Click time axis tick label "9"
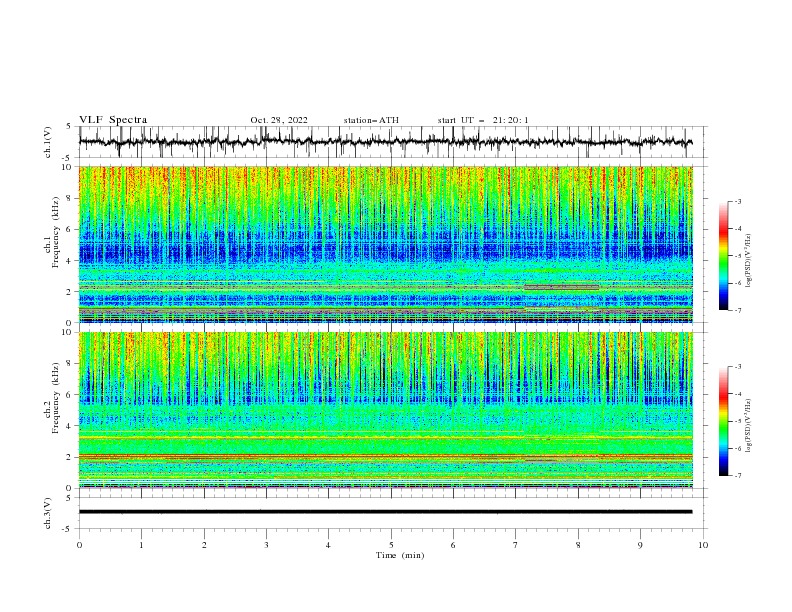The height and width of the screenshot is (612, 792). tap(640, 545)
